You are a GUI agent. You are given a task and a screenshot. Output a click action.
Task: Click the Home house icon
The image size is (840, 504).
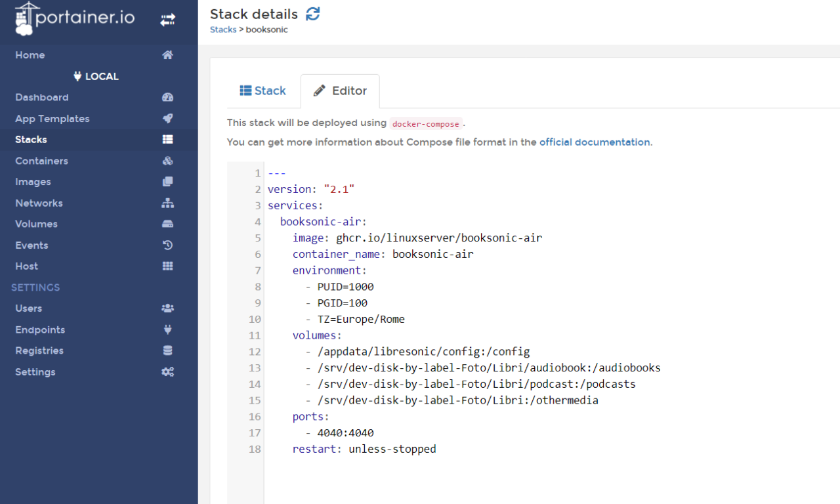(x=167, y=55)
